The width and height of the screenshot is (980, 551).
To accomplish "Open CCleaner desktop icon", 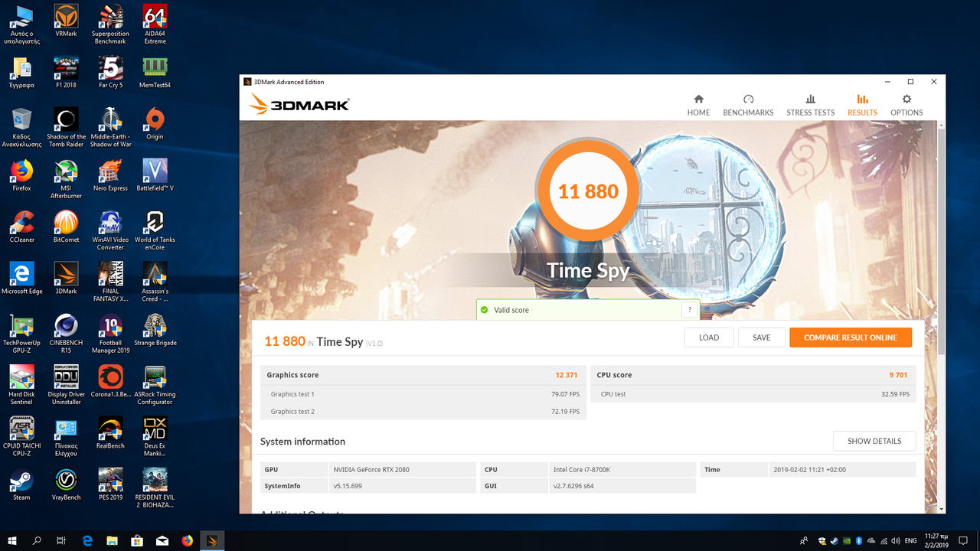I will [21, 227].
